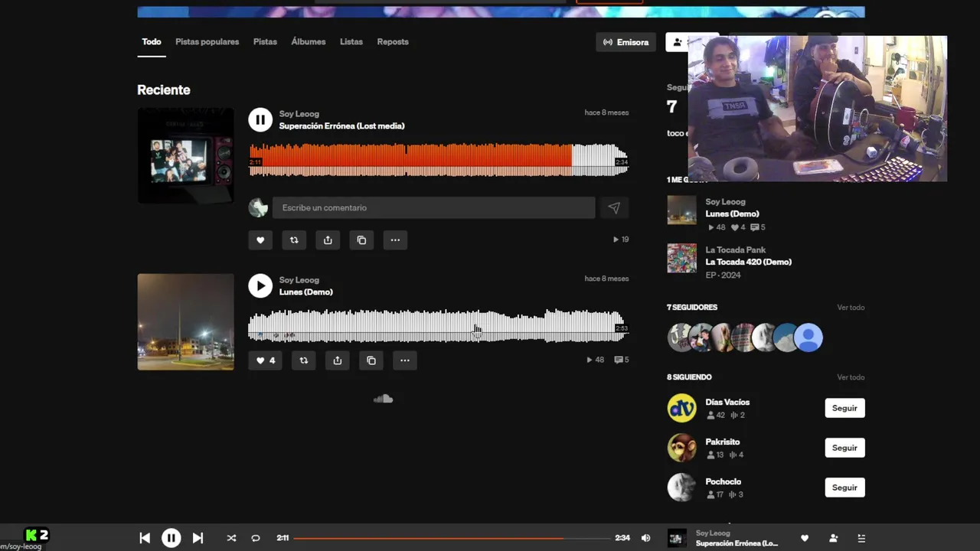The image size is (980, 551).
Task: Seek on bottom player progress bar
Action: tap(452, 538)
